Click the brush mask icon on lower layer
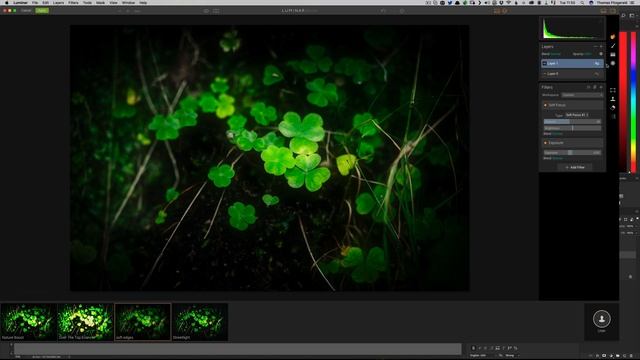The image size is (640, 360). click(x=597, y=74)
